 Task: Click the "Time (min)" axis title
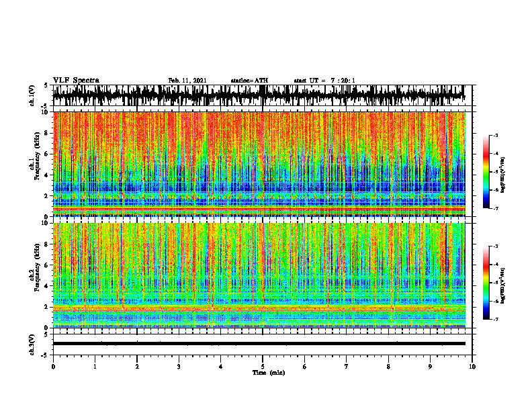[269, 373]
